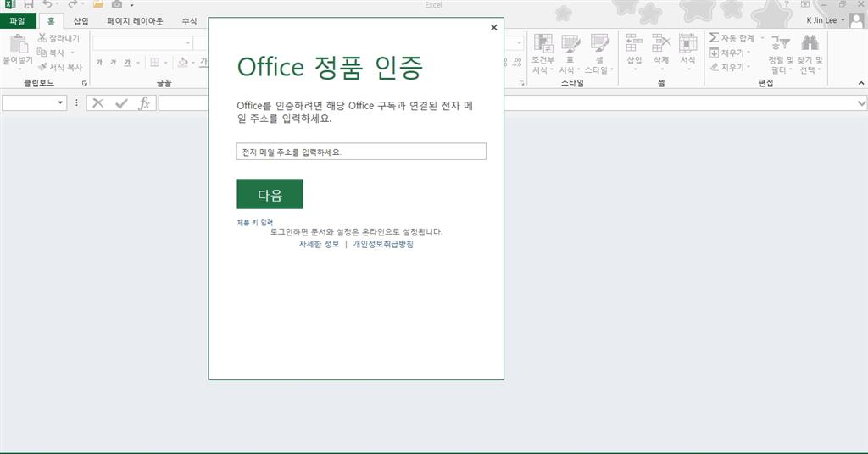Switch to the 삽입 ribbon tab

[81, 21]
